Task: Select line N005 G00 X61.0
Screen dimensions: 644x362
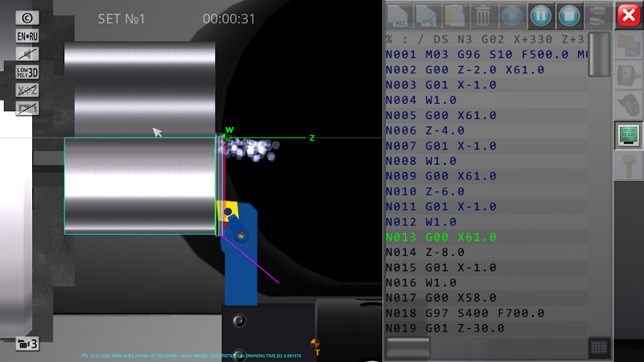Action: (x=487, y=115)
